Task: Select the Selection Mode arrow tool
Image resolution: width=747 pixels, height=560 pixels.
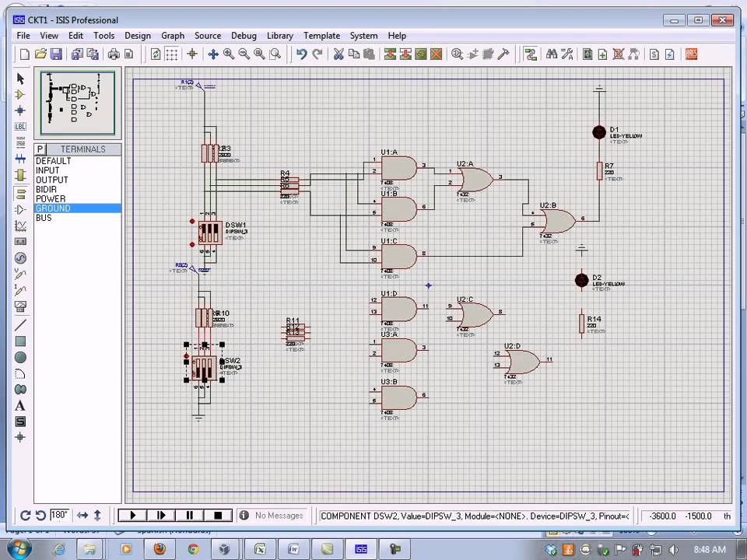Action: point(20,79)
